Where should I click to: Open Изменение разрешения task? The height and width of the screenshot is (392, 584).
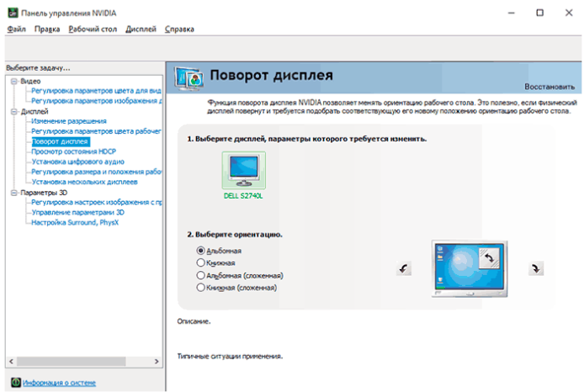tap(69, 121)
